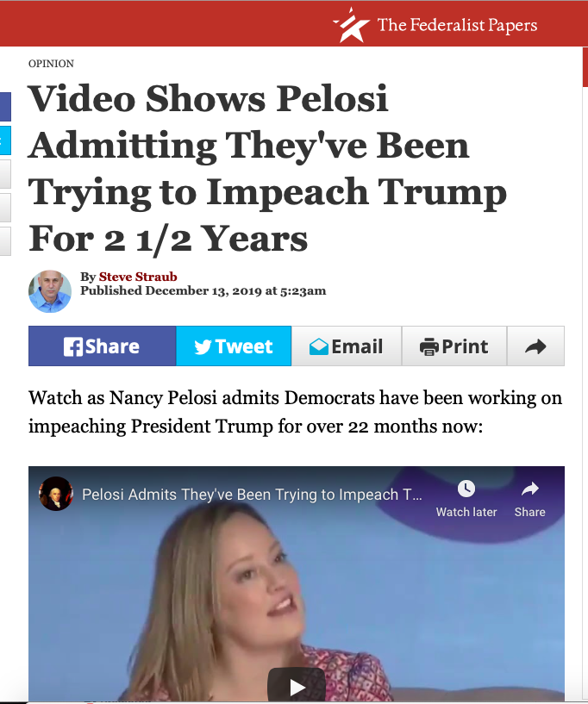588x704 pixels.
Task: Click the Watch later clock icon
Action: click(x=466, y=489)
